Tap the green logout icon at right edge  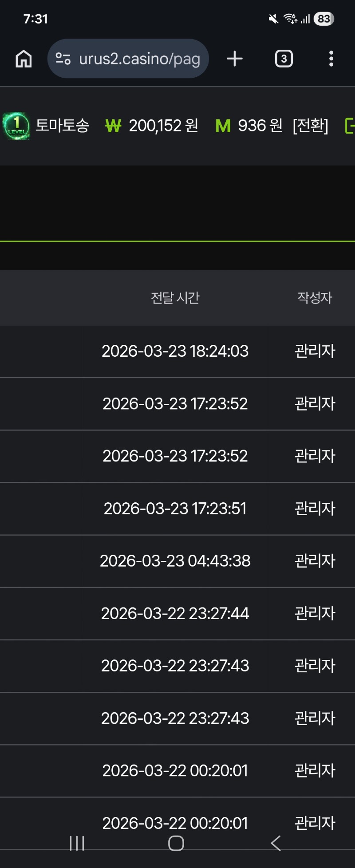point(350,126)
